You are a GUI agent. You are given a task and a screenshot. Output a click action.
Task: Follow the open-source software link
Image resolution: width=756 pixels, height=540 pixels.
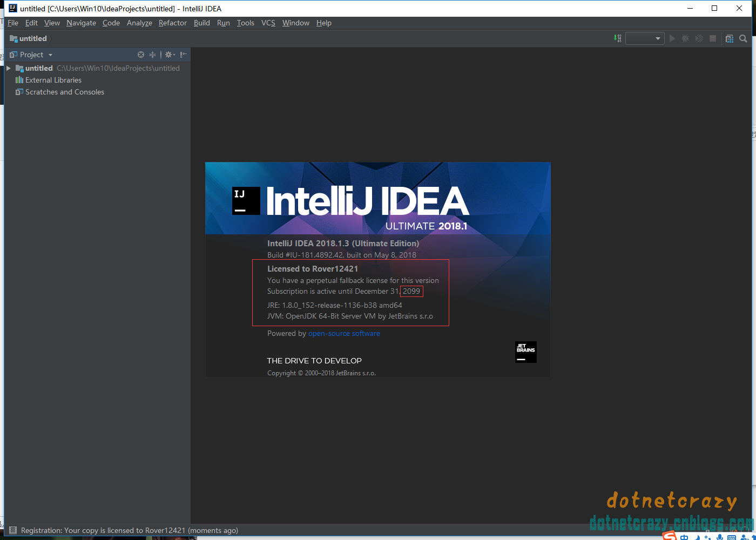point(344,333)
